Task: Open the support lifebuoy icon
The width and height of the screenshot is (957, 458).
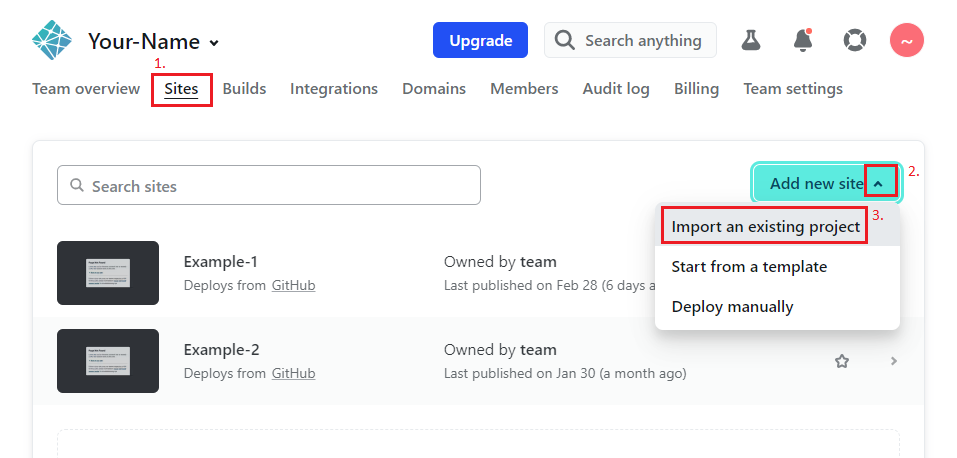Action: click(854, 40)
